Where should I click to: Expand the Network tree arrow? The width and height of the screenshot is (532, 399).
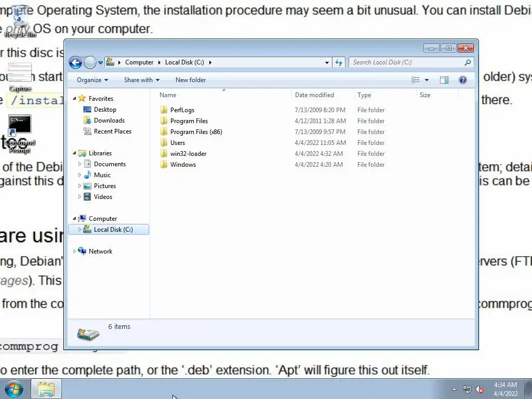point(74,251)
